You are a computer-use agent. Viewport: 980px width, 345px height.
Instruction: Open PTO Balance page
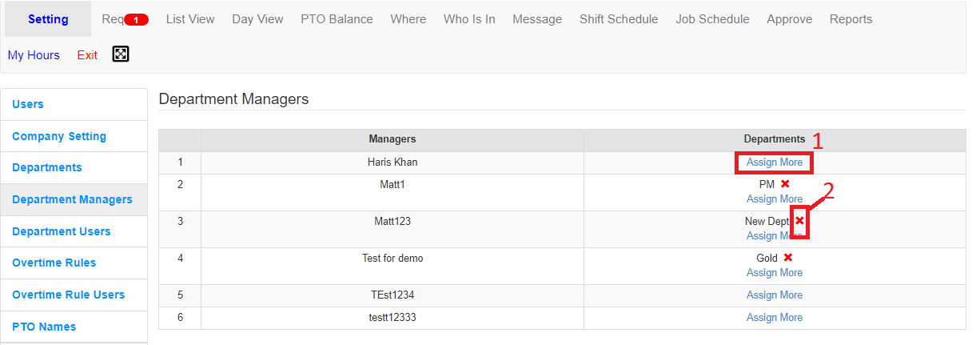tap(337, 19)
